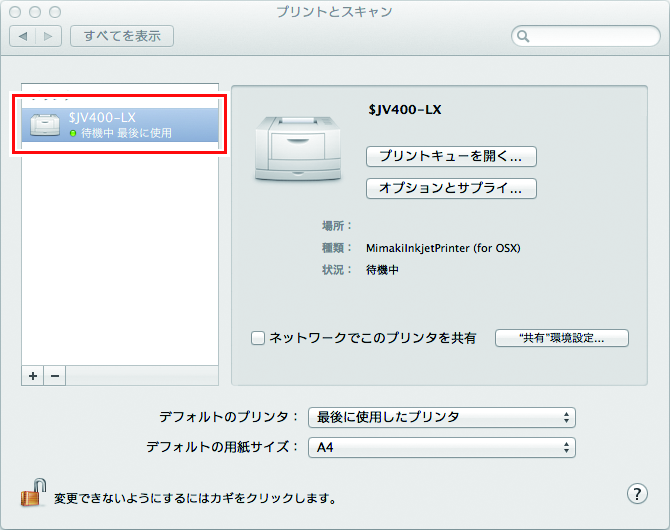Open "共有"環境設定 preferences
Viewport: 670px width, 530px height.
point(561,338)
